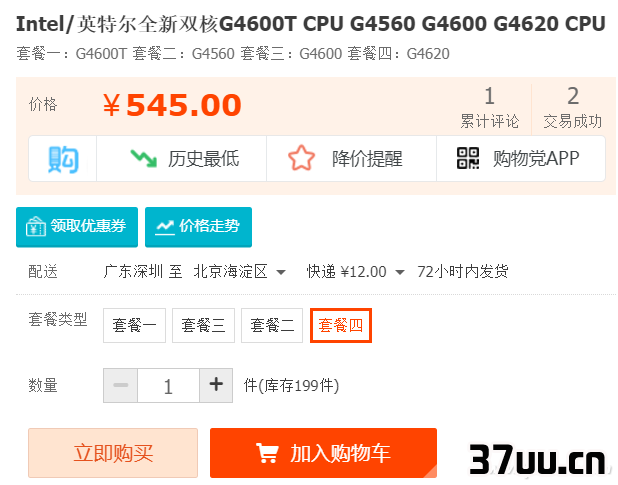Click the coupon bag icon on 领取优惠券
Screen dimensions: 618x485
(36, 226)
